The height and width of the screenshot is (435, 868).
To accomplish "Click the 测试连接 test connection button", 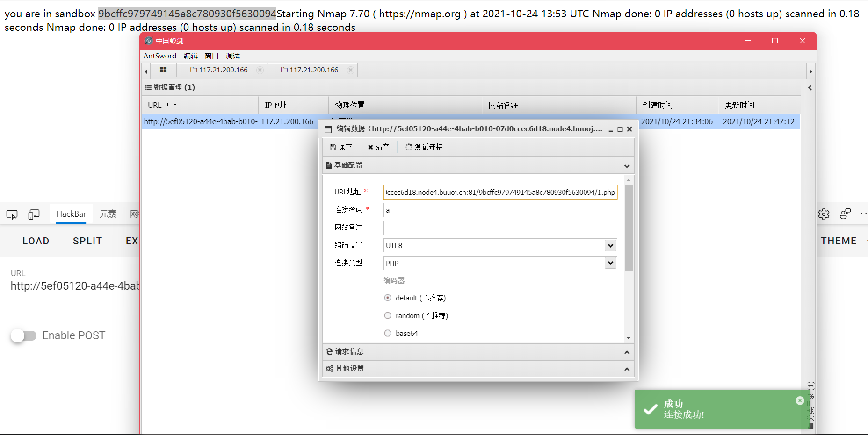I will 424,147.
